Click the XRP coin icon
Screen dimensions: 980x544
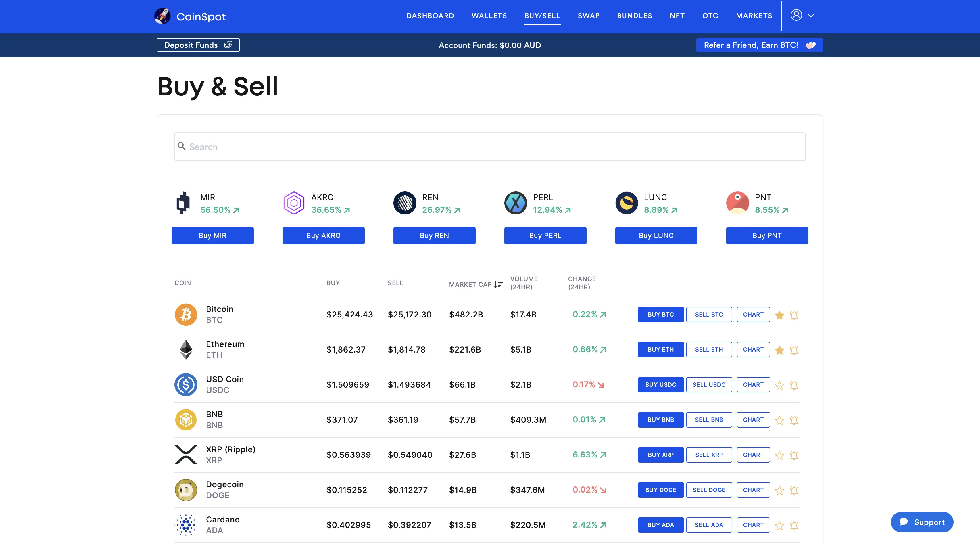click(186, 455)
